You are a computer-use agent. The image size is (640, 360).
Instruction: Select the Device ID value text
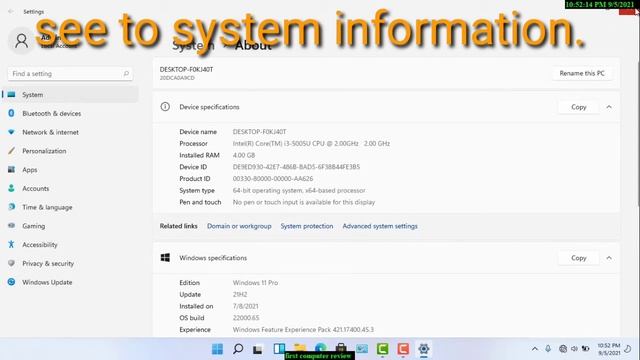296,167
